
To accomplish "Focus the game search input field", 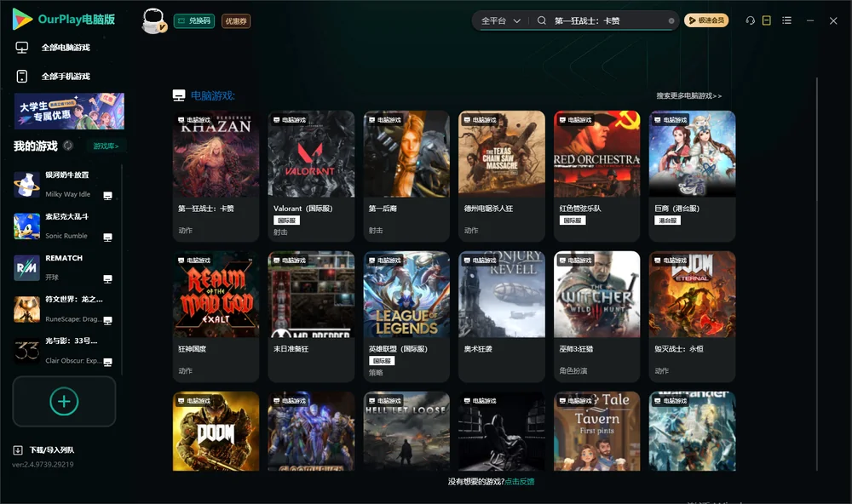I will pos(608,20).
